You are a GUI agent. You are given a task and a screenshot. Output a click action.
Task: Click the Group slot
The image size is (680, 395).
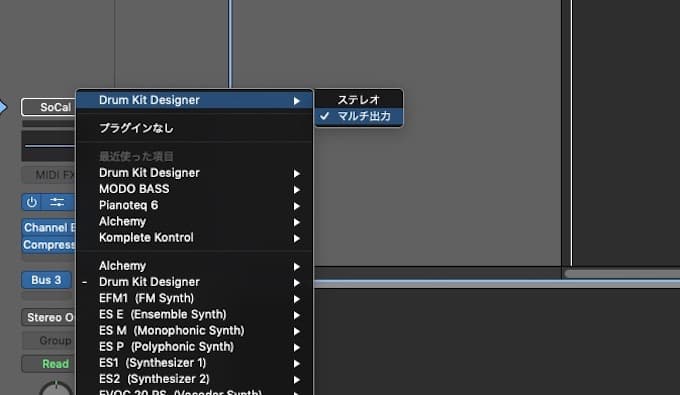[x=49, y=341]
